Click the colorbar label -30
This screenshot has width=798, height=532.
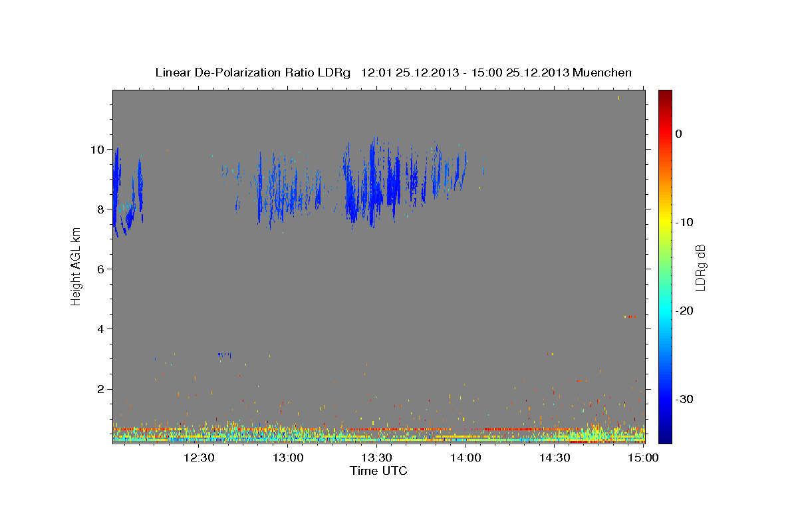(x=686, y=399)
